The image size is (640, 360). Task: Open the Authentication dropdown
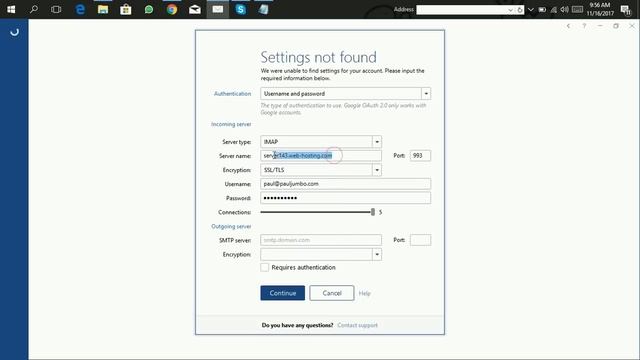(426, 93)
